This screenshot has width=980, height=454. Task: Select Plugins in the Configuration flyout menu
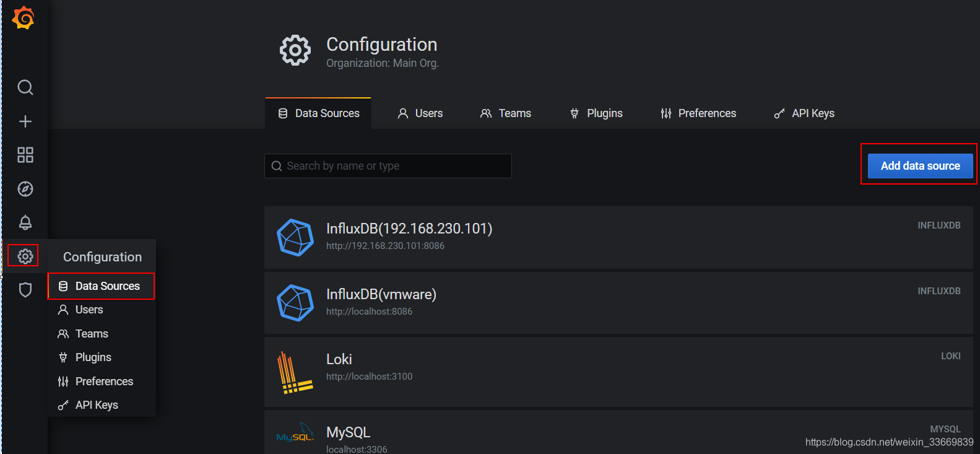101,357
